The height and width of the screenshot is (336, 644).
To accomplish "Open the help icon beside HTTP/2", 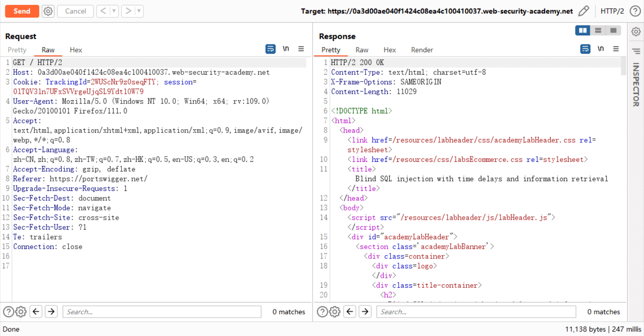I will tap(635, 11).
